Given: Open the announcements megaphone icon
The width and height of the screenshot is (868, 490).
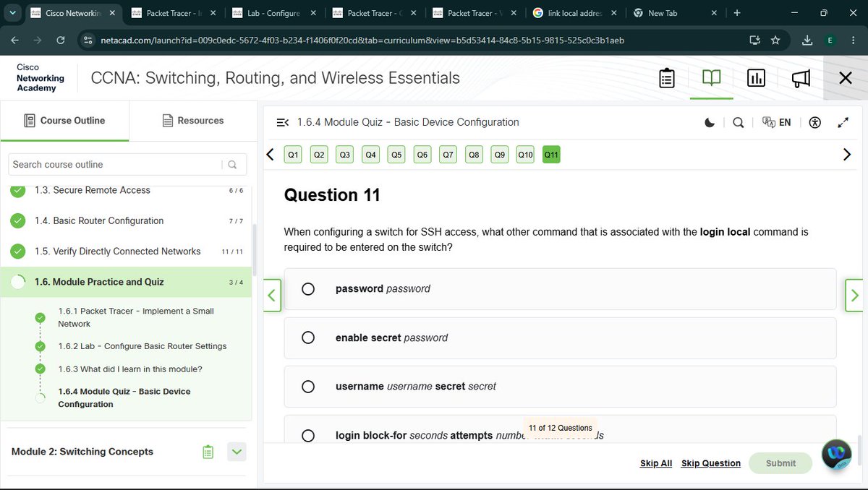Looking at the screenshot, I should (x=801, y=78).
